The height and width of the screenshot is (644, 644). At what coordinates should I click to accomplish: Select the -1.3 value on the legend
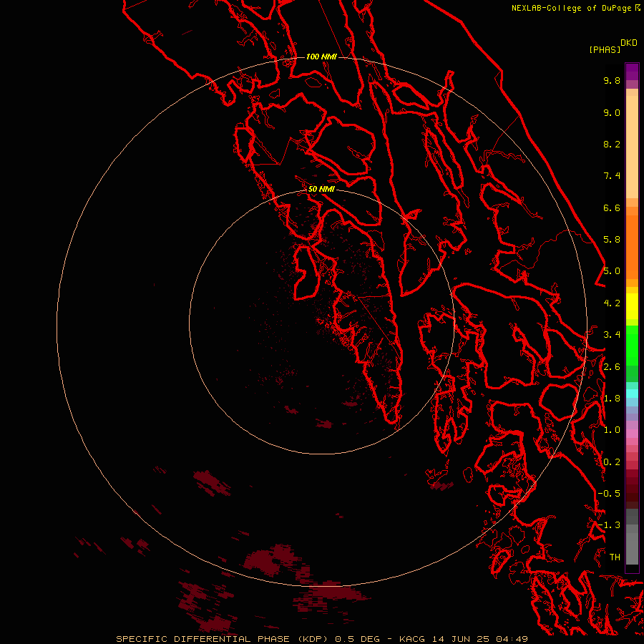[x=609, y=525]
